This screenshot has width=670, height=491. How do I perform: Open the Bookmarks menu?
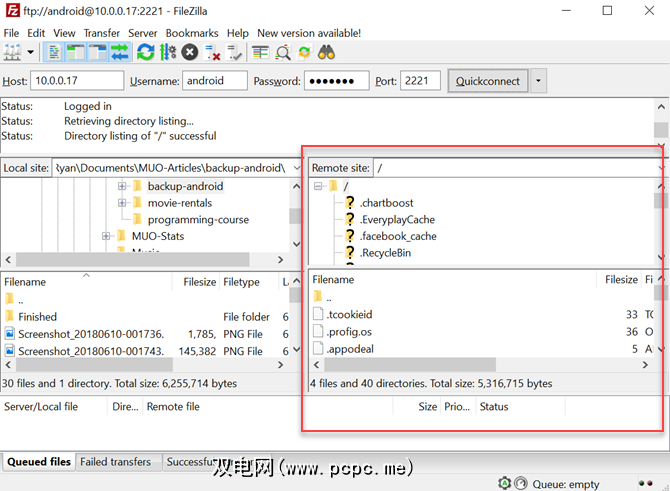pyautogui.click(x=192, y=33)
